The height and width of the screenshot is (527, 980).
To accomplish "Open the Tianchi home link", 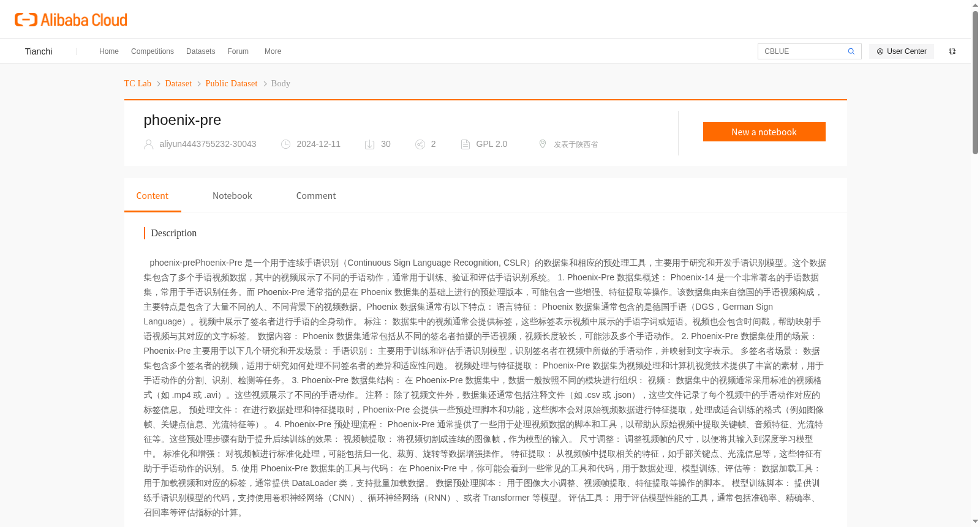I will pos(39,51).
